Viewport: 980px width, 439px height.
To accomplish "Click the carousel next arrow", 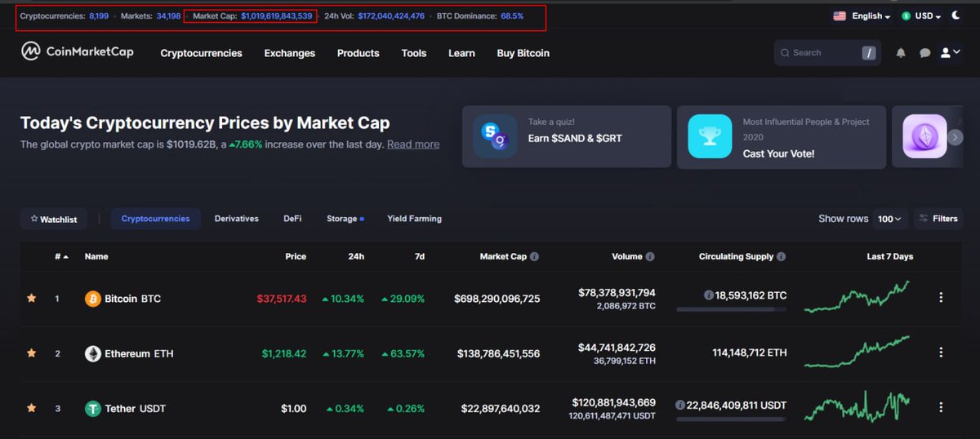I will pyautogui.click(x=955, y=137).
